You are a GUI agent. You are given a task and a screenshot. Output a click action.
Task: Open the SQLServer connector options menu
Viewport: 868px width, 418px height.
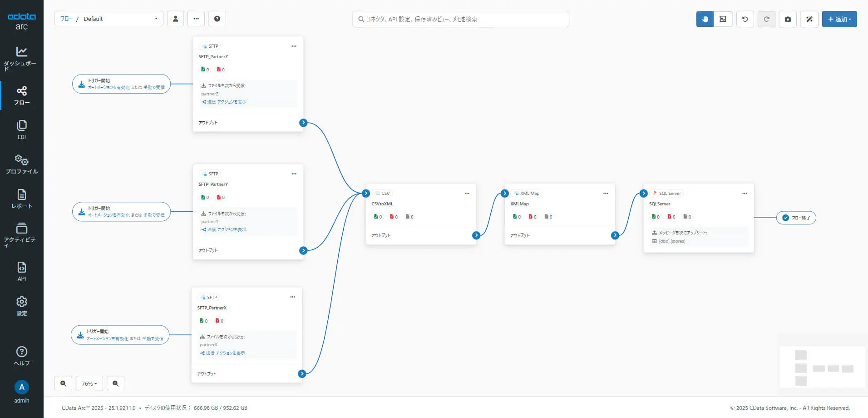click(745, 193)
